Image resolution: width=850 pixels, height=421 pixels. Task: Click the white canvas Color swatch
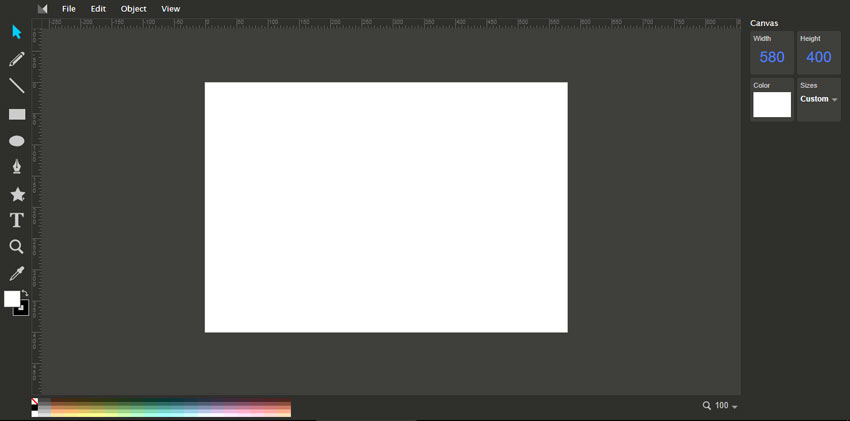tap(771, 105)
